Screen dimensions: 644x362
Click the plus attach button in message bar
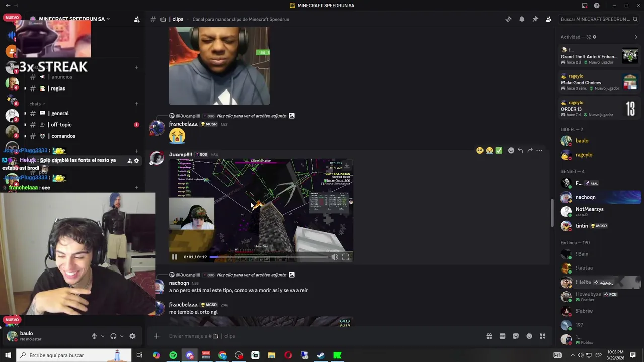[x=157, y=336]
